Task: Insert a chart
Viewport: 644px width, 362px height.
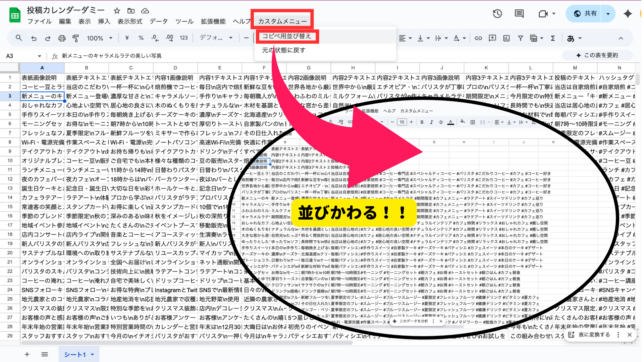Action: pyautogui.click(x=506, y=38)
